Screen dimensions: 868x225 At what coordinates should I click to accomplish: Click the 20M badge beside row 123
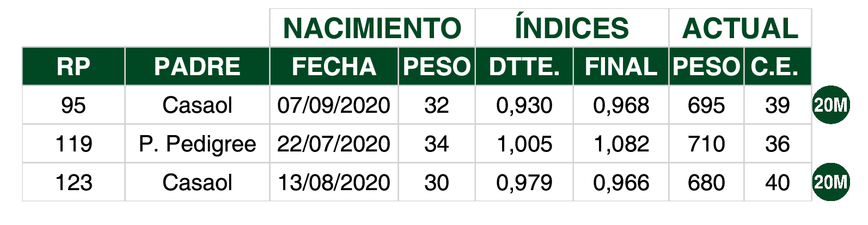[x=831, y=182]
